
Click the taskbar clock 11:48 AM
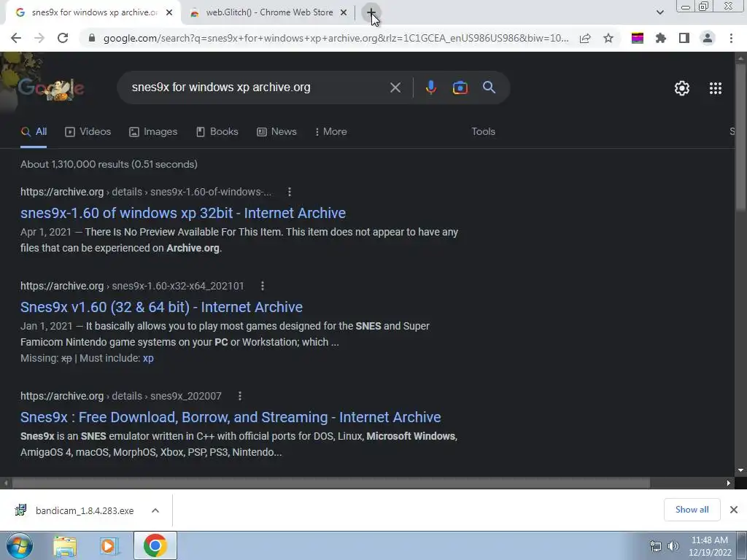[710, 540]
